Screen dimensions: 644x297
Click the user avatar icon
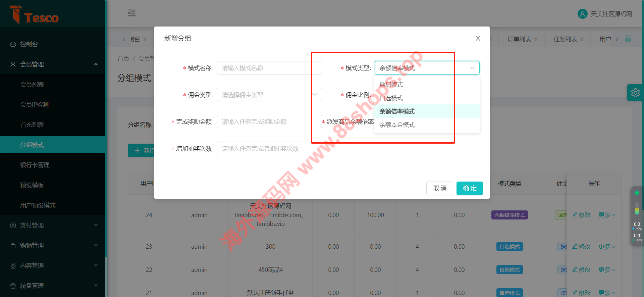[x=582, y=14]
